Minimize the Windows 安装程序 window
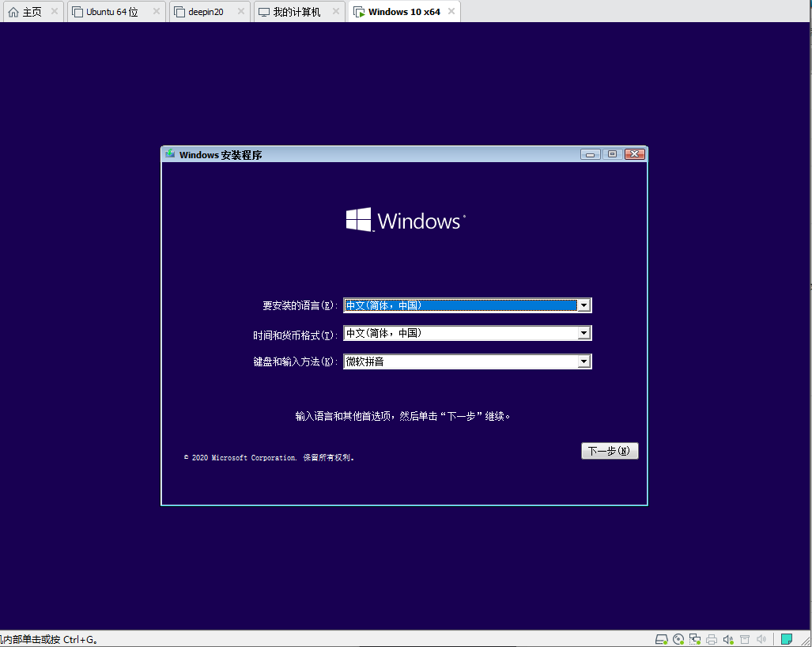 pyautogui.click(x=591, y=154)
